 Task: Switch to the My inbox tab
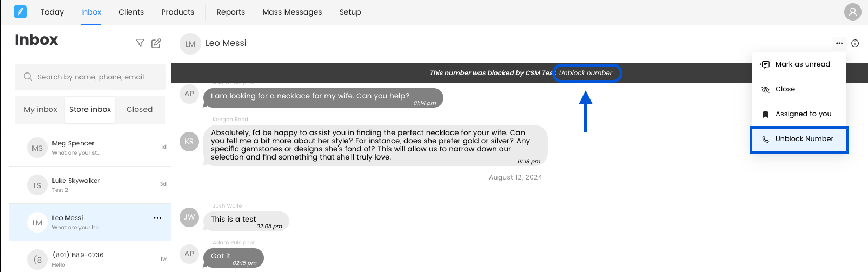pos(41,110)
